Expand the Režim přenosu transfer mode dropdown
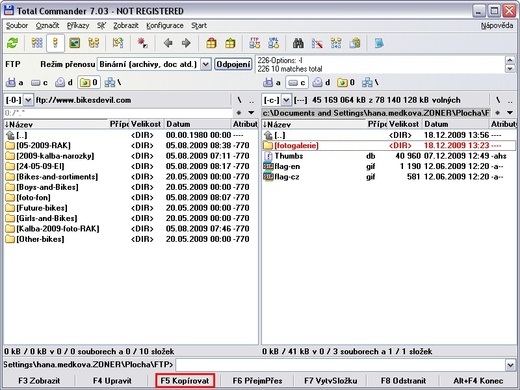 (x=206, y=64)
